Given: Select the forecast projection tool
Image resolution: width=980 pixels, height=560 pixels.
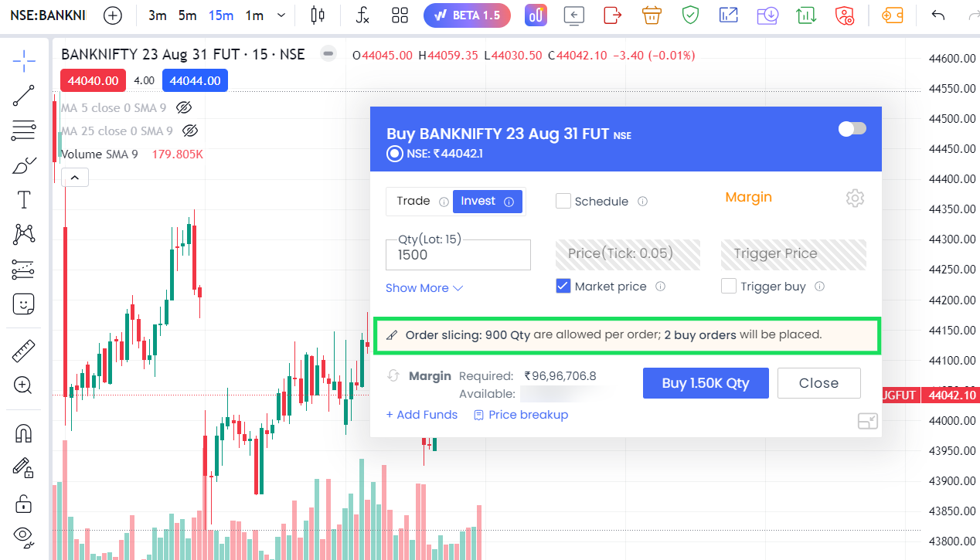Looking at the screenshot, I should click(24, 270).
